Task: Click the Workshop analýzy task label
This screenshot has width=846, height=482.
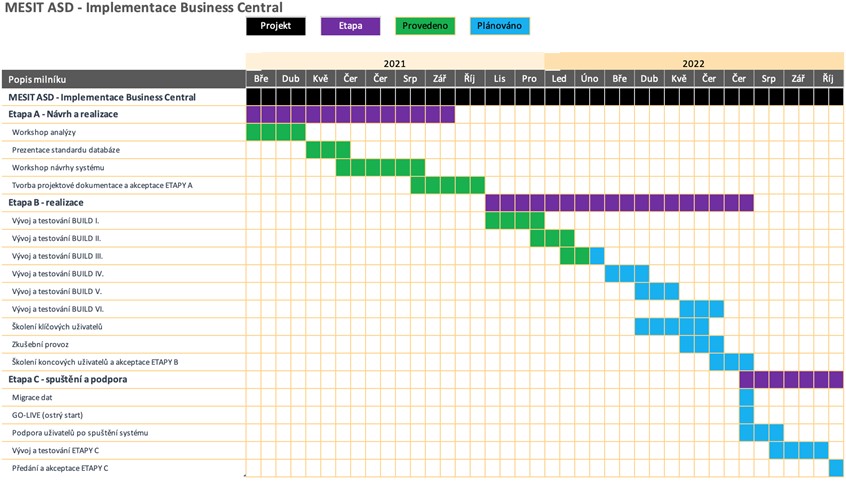Action: 44,133
